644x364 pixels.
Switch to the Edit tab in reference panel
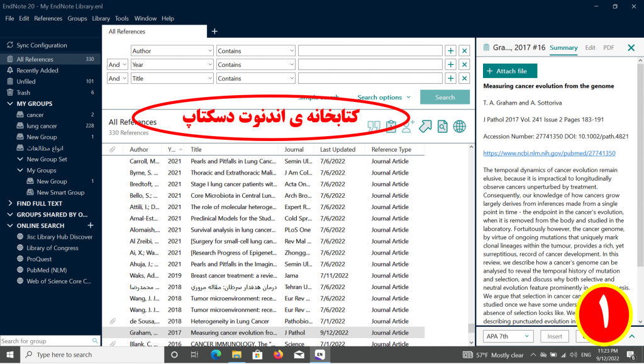(590, 48)
